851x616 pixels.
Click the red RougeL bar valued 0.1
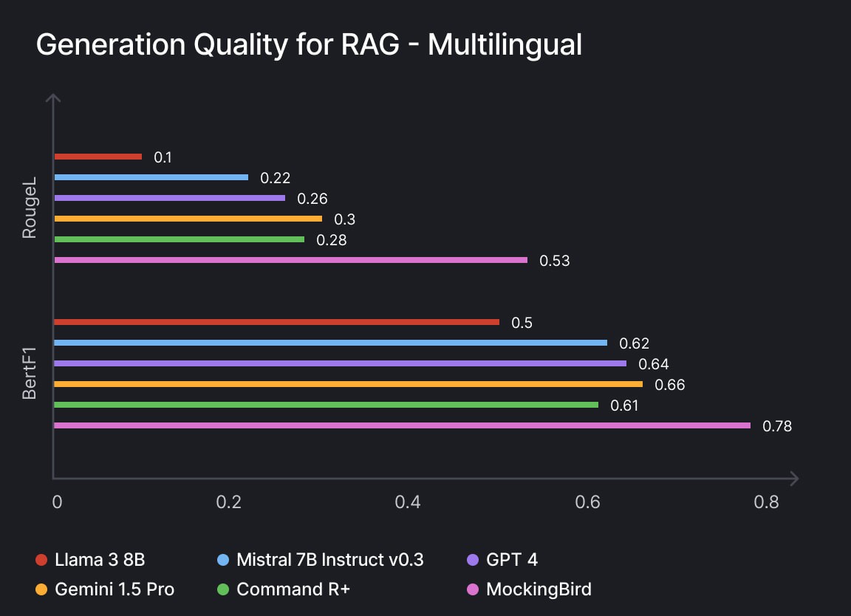(x=98, y=157)
